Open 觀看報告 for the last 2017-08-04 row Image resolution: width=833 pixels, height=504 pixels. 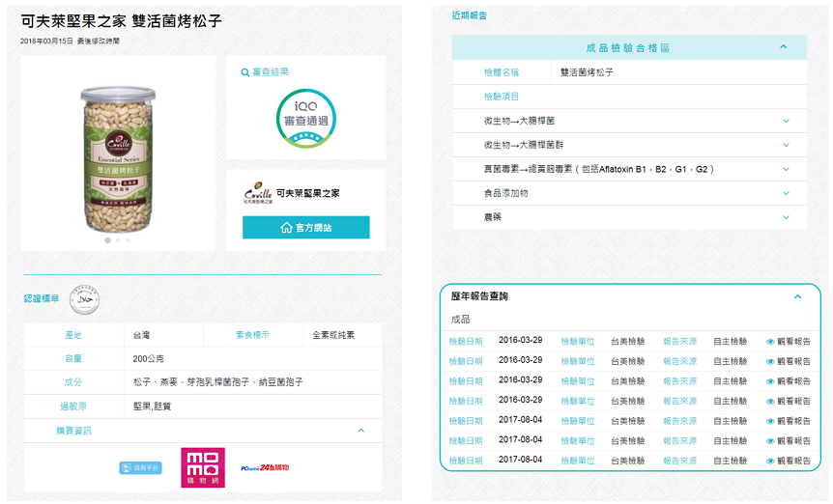(788, 462)
